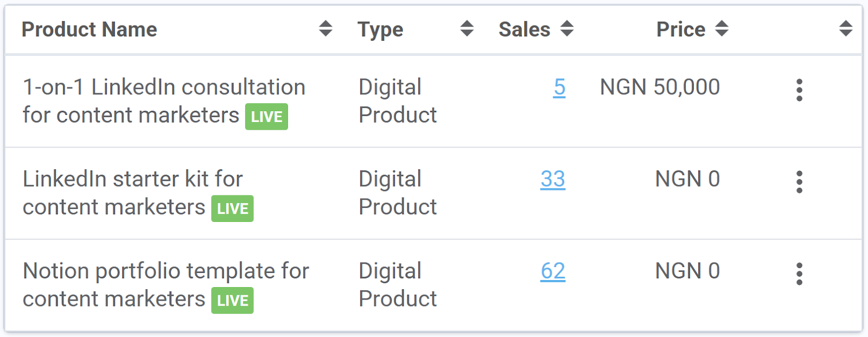Open three-dot menu for 1-on-1 LinkedIn consultation
Screen dimensions: 868x337
coord(799,90)
